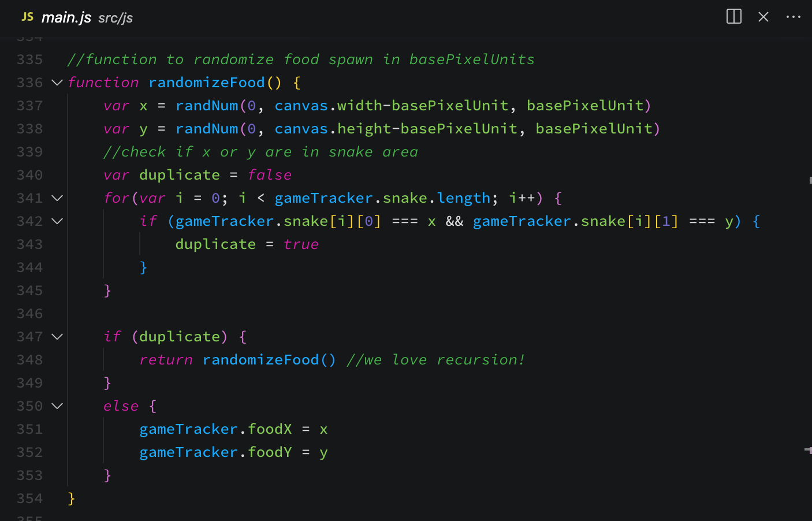This screenshot has width=812, height=521.
Task: Click the comment 'check if x or y are in snake area'
Action: pyautogui.click(x=260, y=152)
